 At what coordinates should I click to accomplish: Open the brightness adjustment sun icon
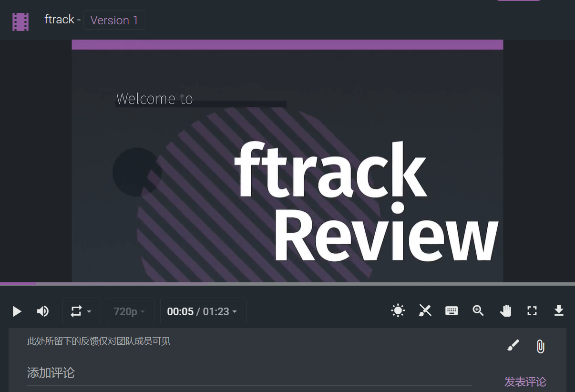click(398, 311)
